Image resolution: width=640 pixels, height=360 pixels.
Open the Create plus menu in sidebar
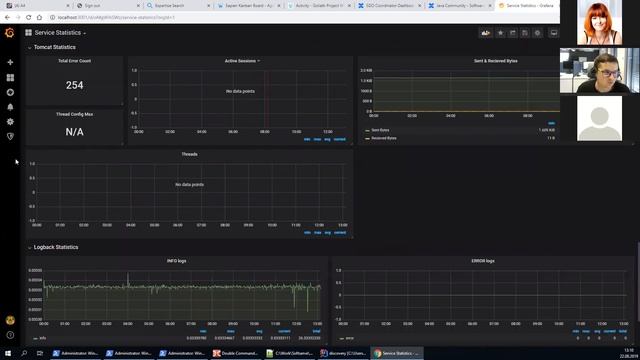point(10,62)
